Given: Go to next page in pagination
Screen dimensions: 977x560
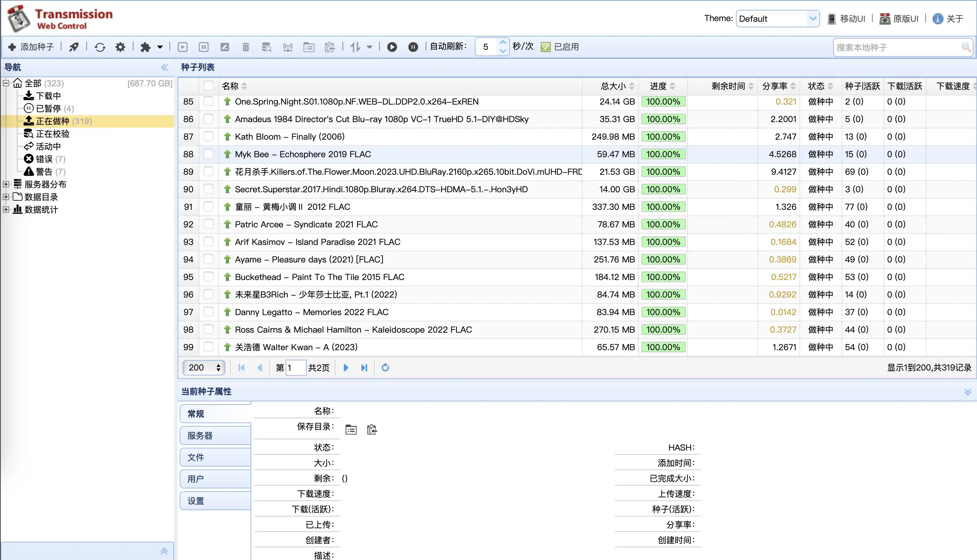Looking at the screenshot, I should [x=346, y=368].
